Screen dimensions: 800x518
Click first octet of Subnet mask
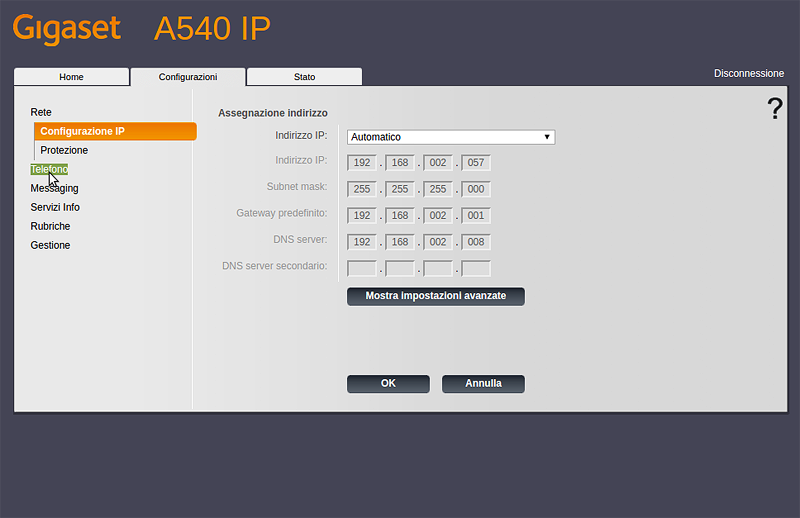tap(362, 189)
